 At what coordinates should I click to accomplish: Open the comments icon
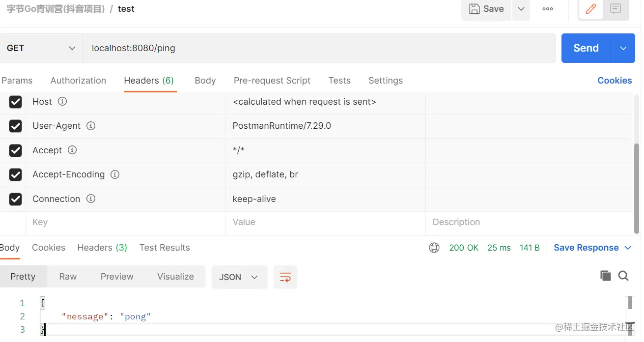coord(616,9)
